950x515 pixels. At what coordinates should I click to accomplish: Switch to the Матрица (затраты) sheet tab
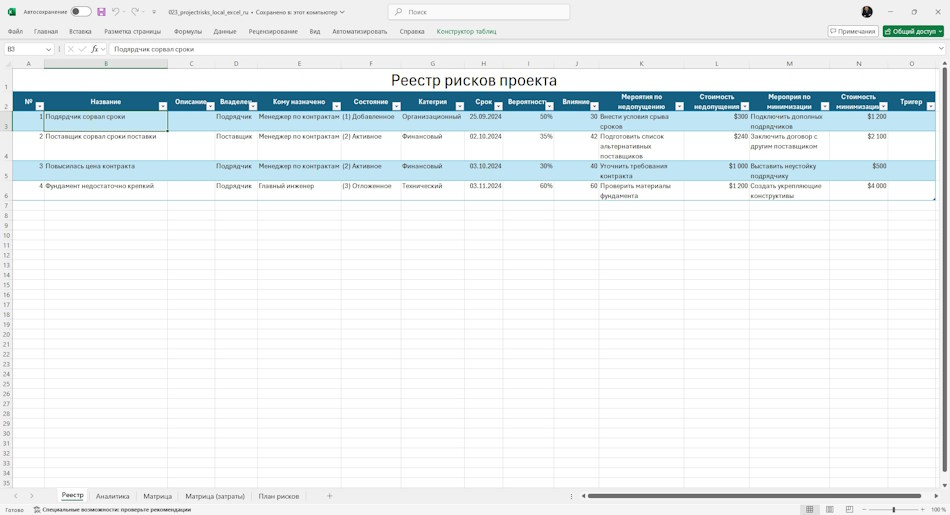(215, 496)
